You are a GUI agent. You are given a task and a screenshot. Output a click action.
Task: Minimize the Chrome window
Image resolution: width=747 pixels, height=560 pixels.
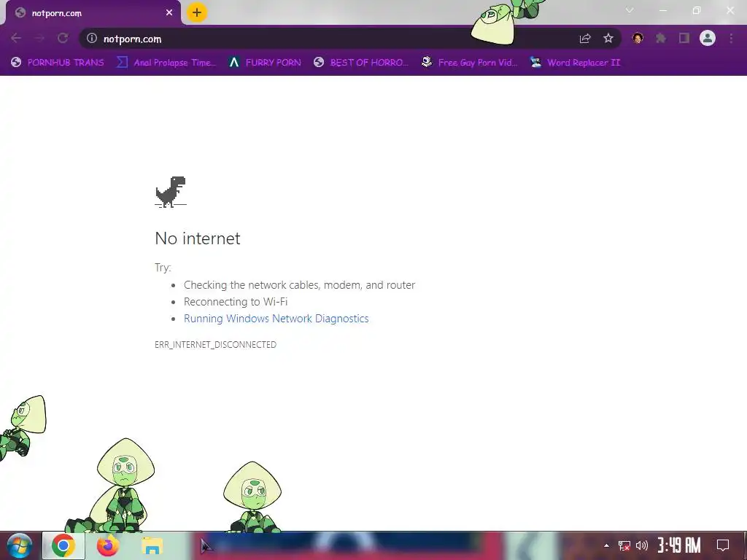[x=662, y=10]
